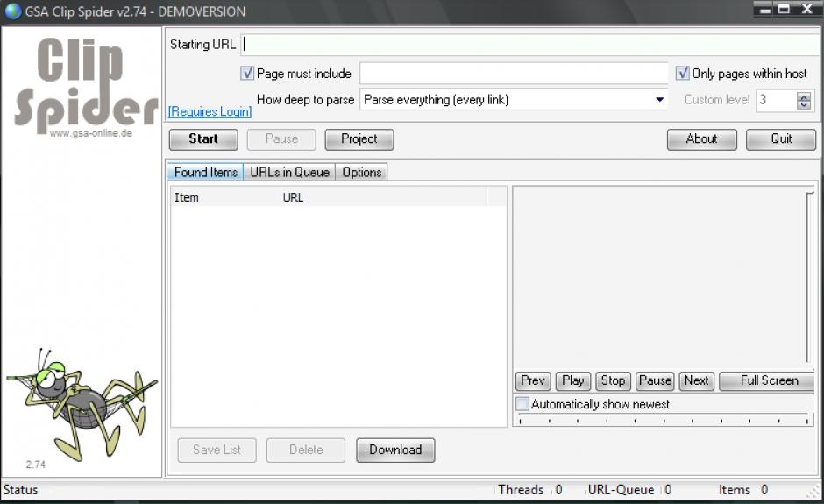Click the Download button
Viewport: 824px width, 504px height.
395,450
